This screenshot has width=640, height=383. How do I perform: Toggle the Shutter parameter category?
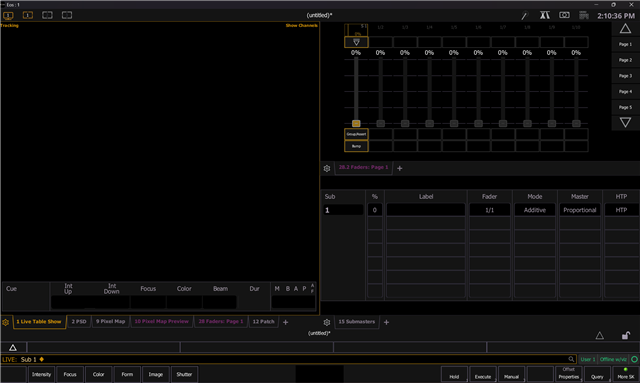[x=184, y=374]
